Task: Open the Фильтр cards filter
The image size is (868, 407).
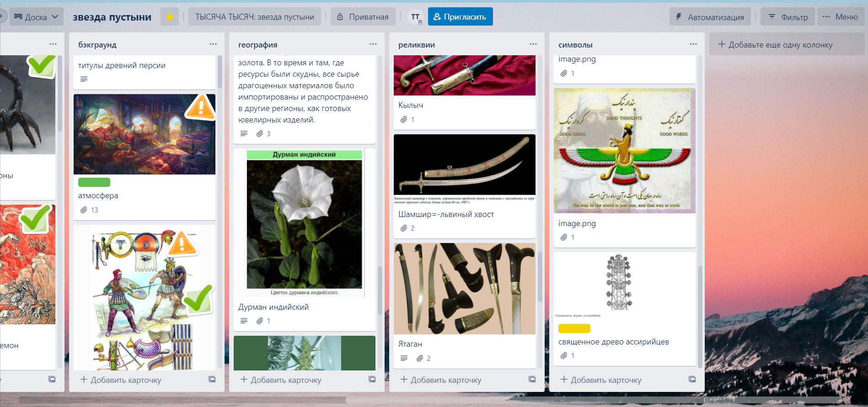Action: 788,17
